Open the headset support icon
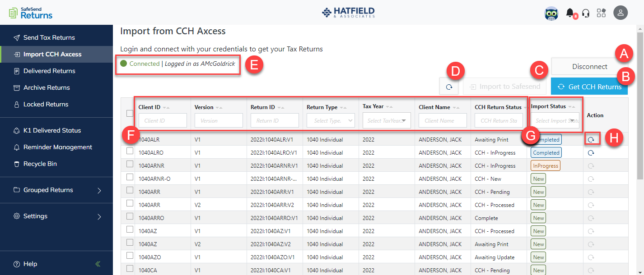The image size is (644, 275). 586,13
